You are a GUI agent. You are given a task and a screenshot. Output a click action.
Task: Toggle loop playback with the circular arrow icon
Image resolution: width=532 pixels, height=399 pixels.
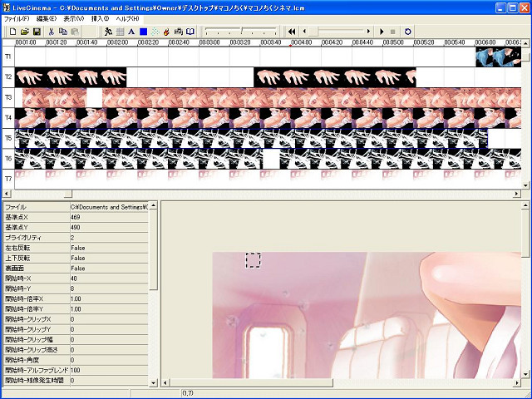[x=408, y=32]
